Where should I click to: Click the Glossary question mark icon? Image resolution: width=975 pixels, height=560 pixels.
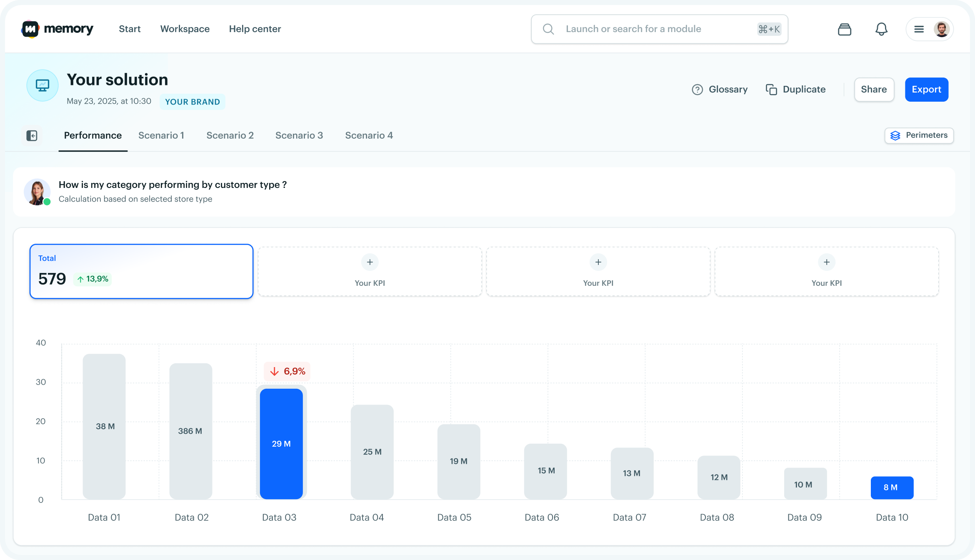(x=697, y=90)
